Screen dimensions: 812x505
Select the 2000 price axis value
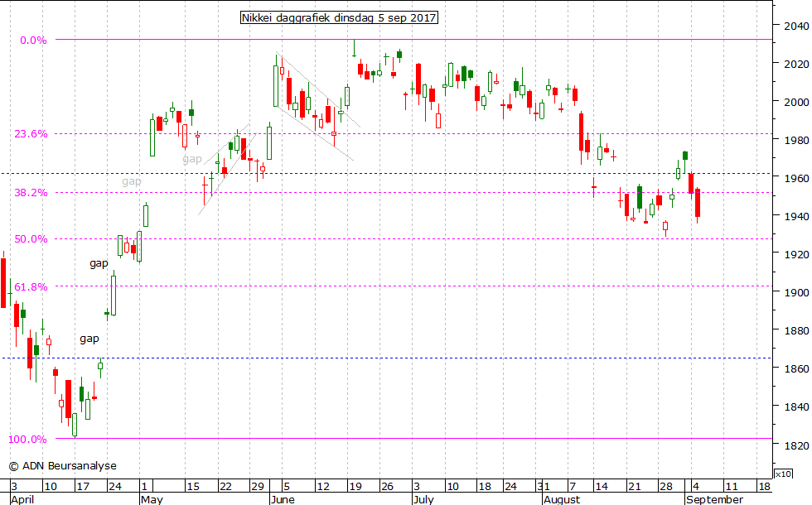796,102
